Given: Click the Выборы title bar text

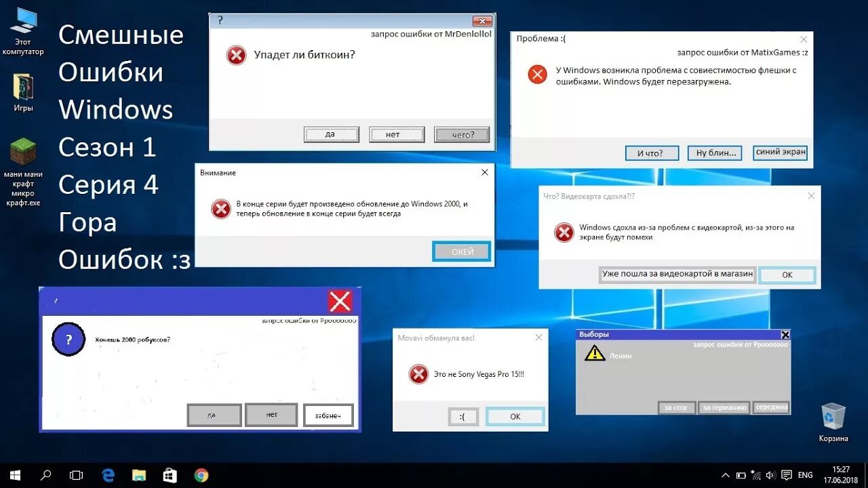Looking at the screenshot, I should pyautogui.click(x=594, y=334).
